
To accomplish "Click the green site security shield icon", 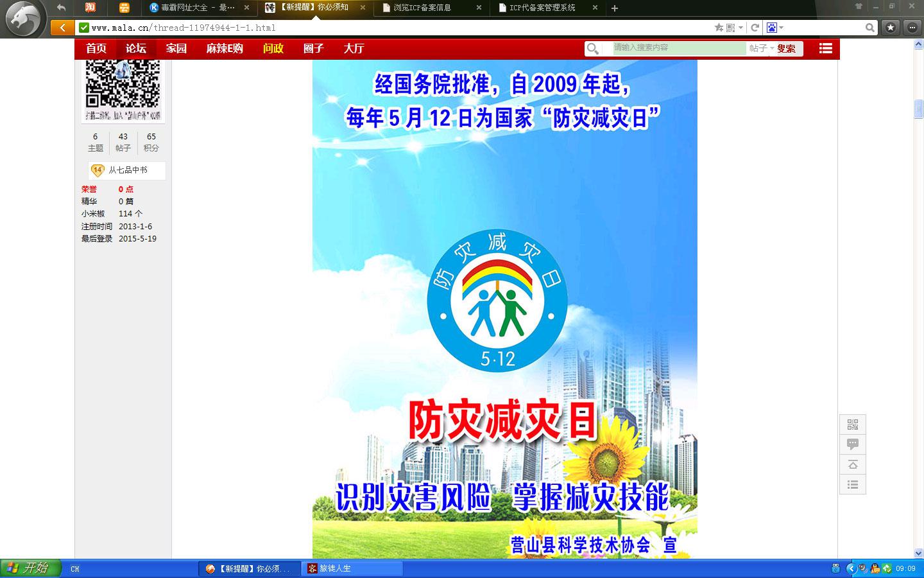I will pyautogui.click(x=83, y=28).
